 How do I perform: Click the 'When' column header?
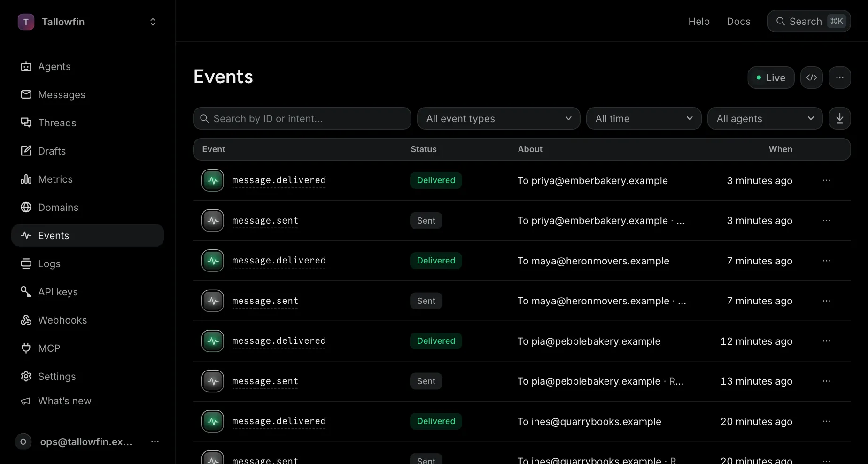pos(780,149)
